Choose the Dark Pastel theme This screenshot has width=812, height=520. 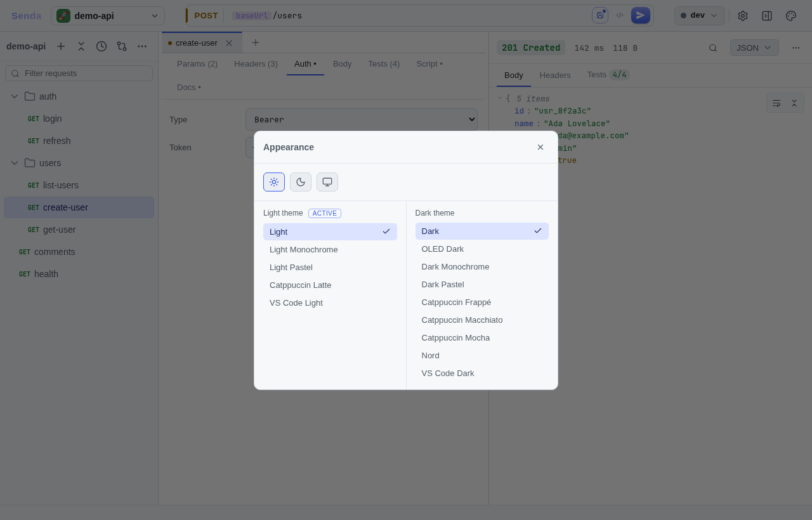click(x=482, y=285)
